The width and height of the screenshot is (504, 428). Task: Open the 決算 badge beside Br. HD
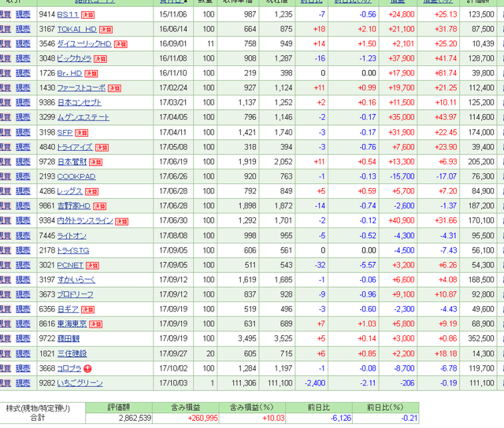pyautogui.click(x=91, y=74)
